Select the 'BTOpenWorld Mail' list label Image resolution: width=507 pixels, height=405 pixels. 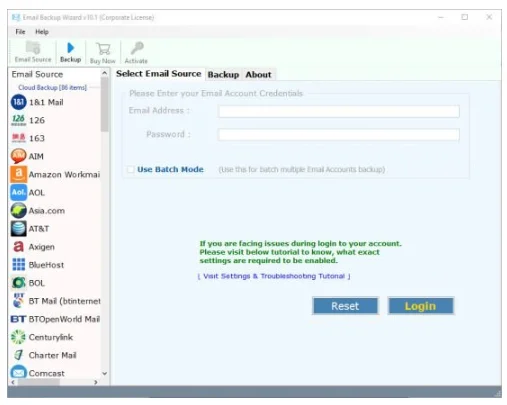pos(64,319)
